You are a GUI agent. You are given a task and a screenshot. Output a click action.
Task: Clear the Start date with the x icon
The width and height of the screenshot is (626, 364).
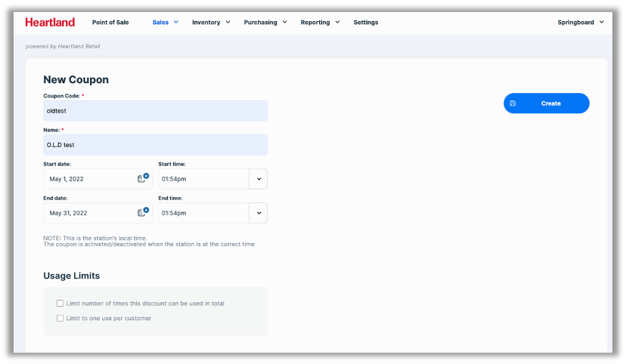point(146,175)
